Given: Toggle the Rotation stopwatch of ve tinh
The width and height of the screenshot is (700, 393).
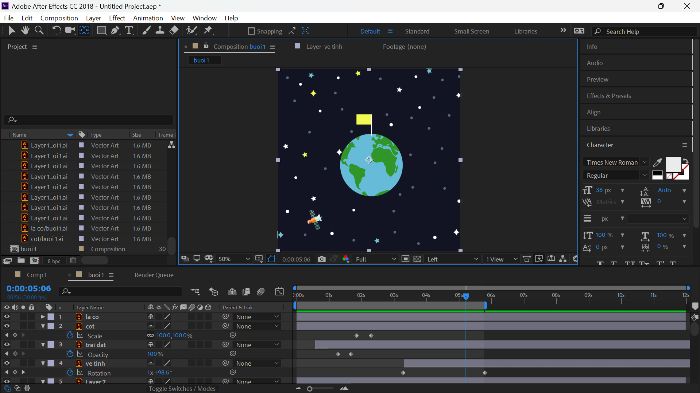Looking at the screenshot, I should point(70,372).
